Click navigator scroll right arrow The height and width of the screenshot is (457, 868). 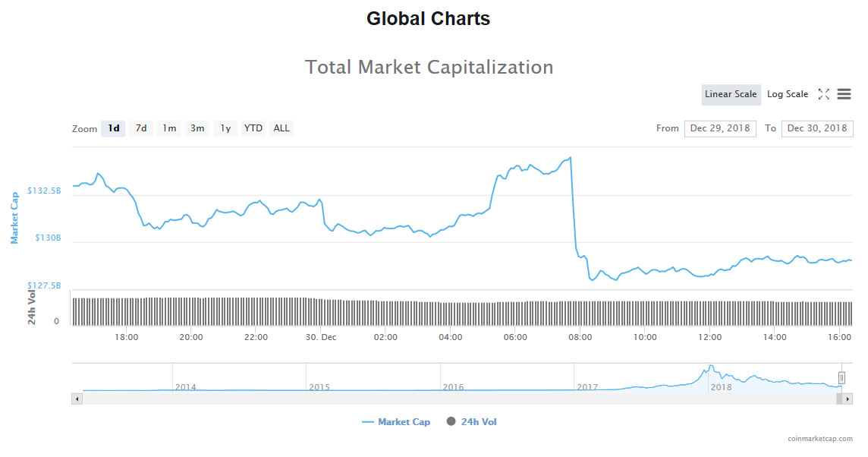848,399
